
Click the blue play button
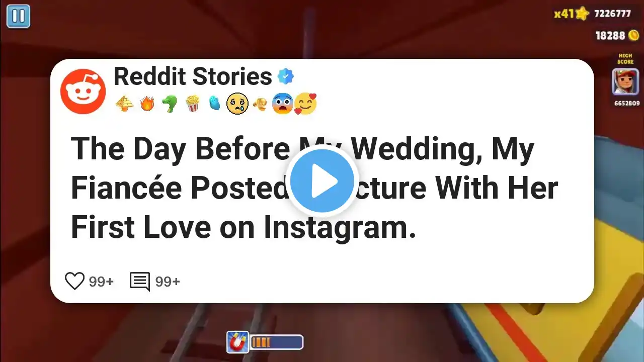(322, 182)
